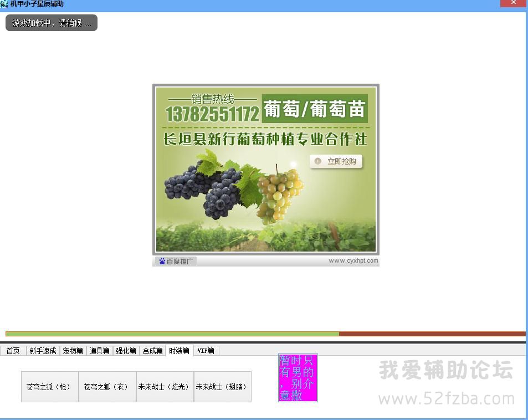The width and height of the screenshot is (528, 420).
Task: Open the VIP篇 tab
Action: 206,351
